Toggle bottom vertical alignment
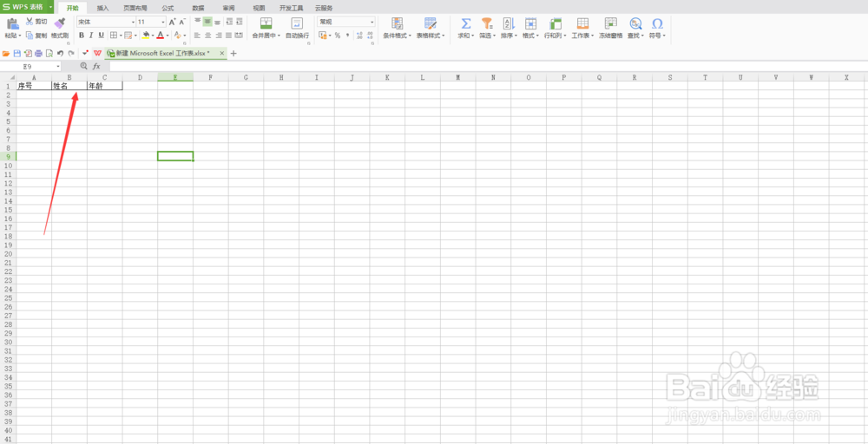868x444 pixels. (x=217, y=22)
